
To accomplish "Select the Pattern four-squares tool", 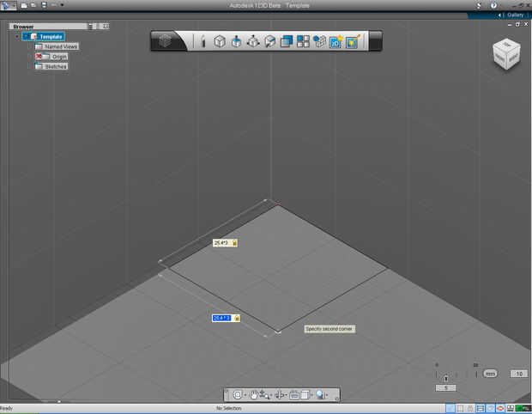I will click(x=303, y=41).
